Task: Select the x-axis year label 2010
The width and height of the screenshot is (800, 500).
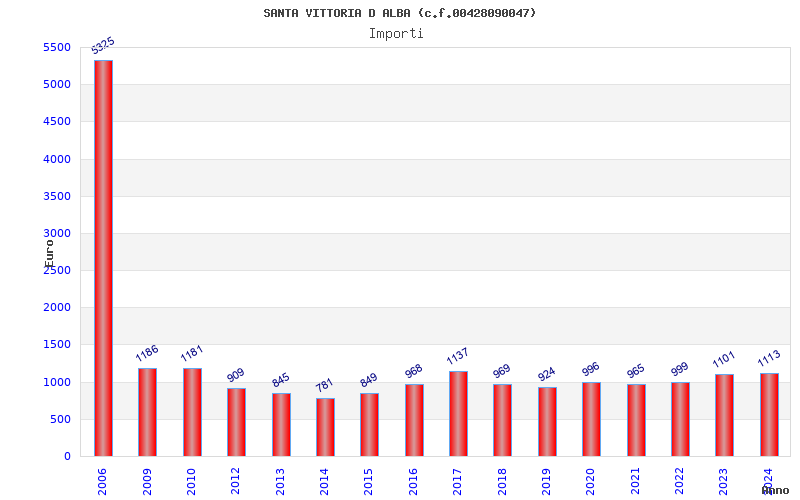Action: click(x=191, y=482)
